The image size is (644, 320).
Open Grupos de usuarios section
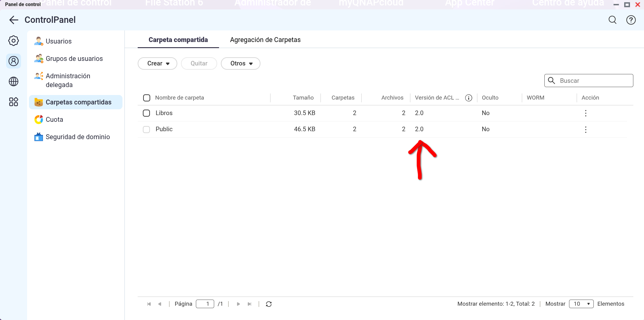click(x=74, y=59)
